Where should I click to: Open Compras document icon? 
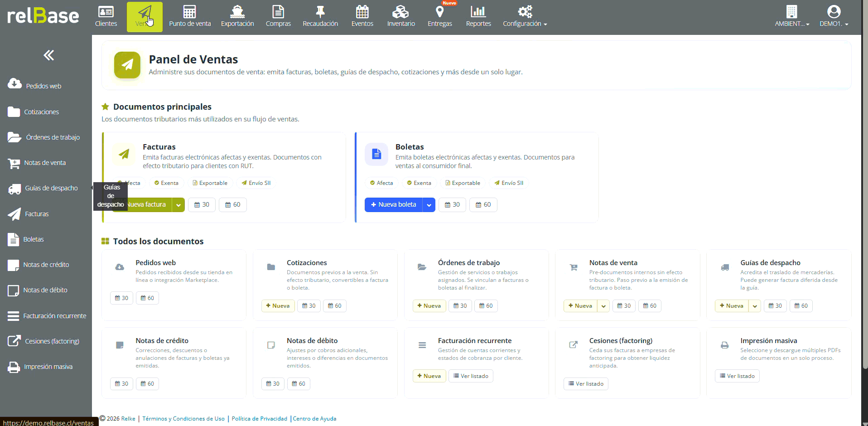[278, 11]
